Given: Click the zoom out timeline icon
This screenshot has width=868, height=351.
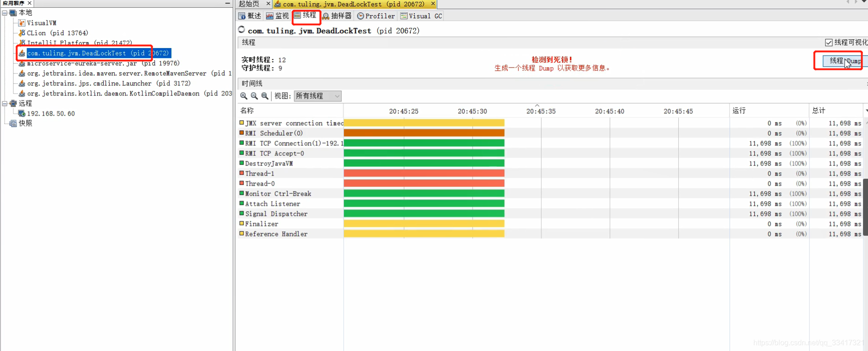Looking at the screenshot, I should tap(254, 96).
